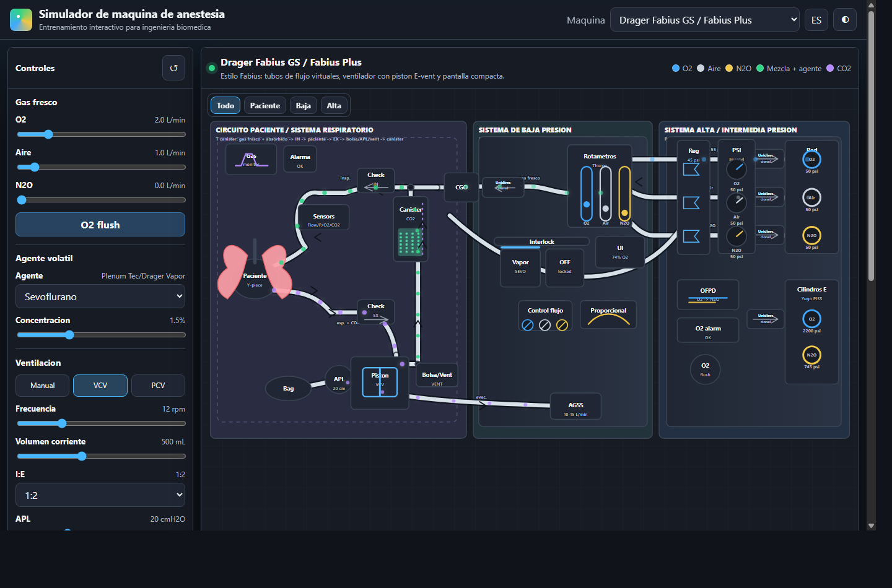The width and height of the screenshot is (892, 588).
Task: Click the scrollbar down arrow
Action: (x=871, y=526)
